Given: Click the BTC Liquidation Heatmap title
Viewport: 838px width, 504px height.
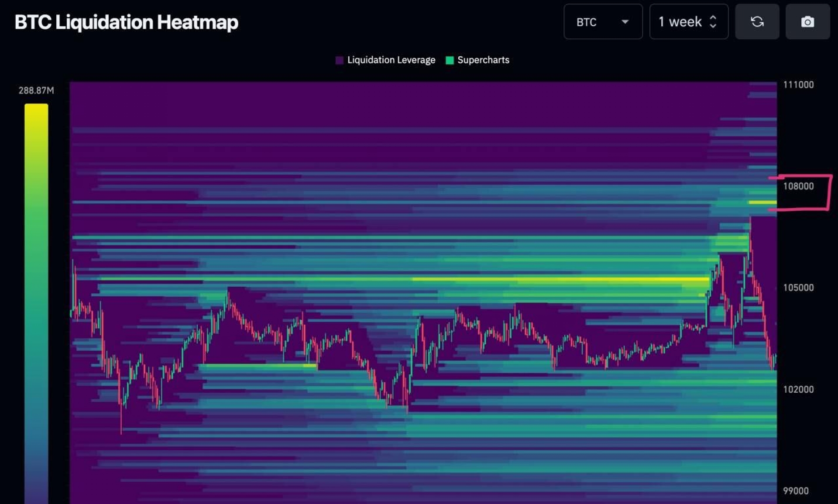Looking at the screenshot, I should [x=127, y=22].
